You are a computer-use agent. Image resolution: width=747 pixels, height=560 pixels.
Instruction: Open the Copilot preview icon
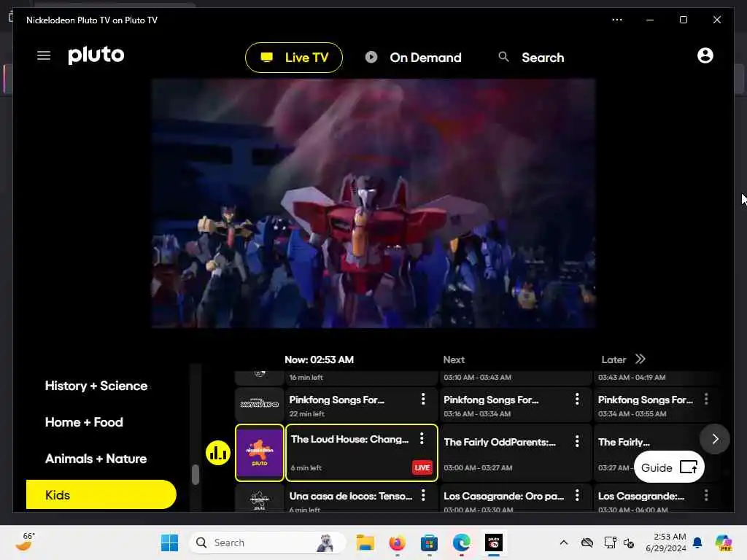pos(724,542)
